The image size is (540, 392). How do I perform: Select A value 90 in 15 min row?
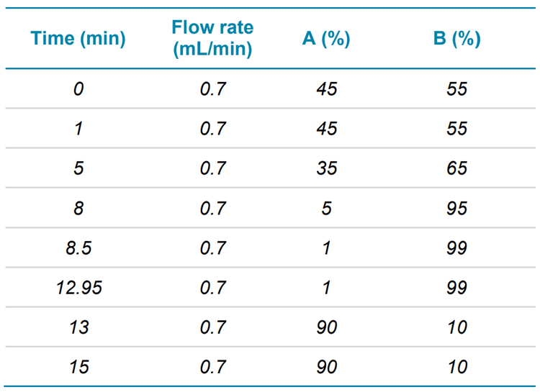pyautogui.click(x=326, y=367)
